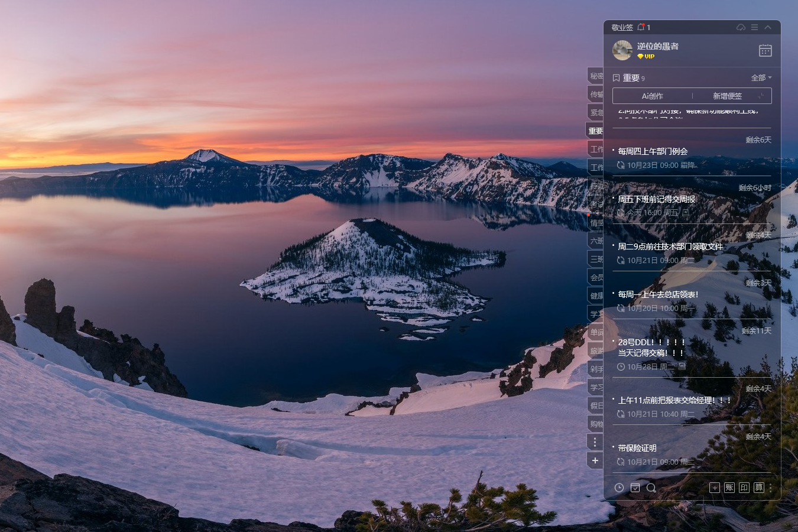
Task: Open the notification bell in title bar
Action: (641, 27)
